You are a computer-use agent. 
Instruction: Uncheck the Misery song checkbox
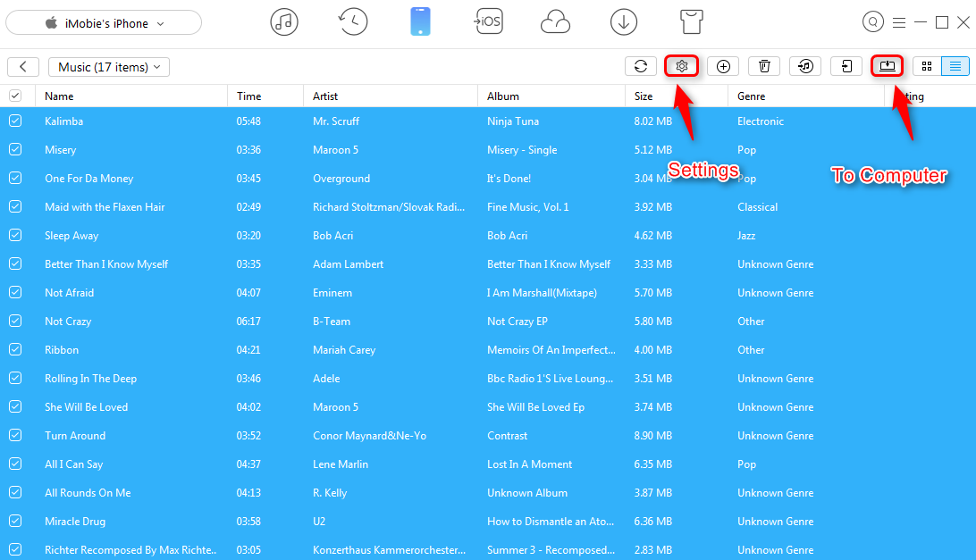pyautogui.click(x=15, y=149)
